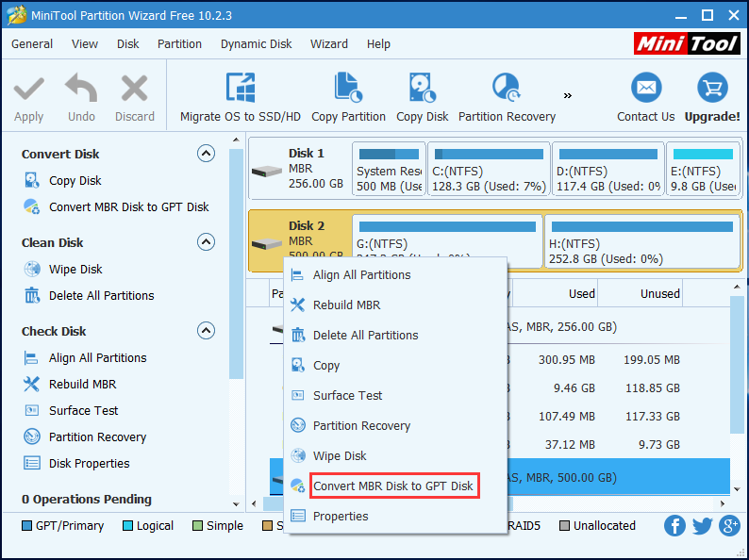Click the 300.95 MB used value

coord(567,360)
